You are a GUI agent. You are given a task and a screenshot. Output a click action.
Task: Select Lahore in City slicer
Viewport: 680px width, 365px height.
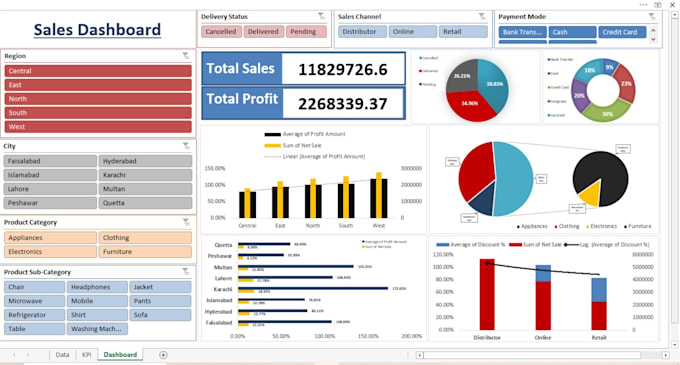click(50, 189)
